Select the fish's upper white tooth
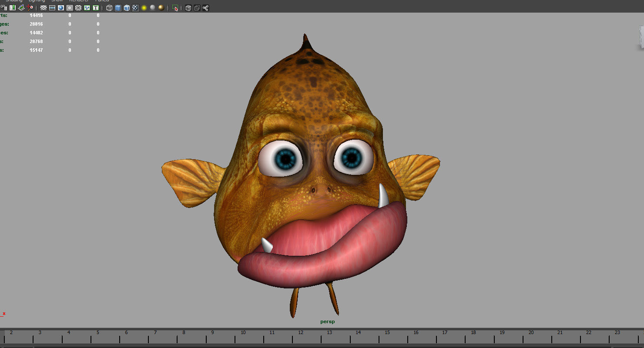This screenshot has height=348, width=644. (x=383, y=196)
